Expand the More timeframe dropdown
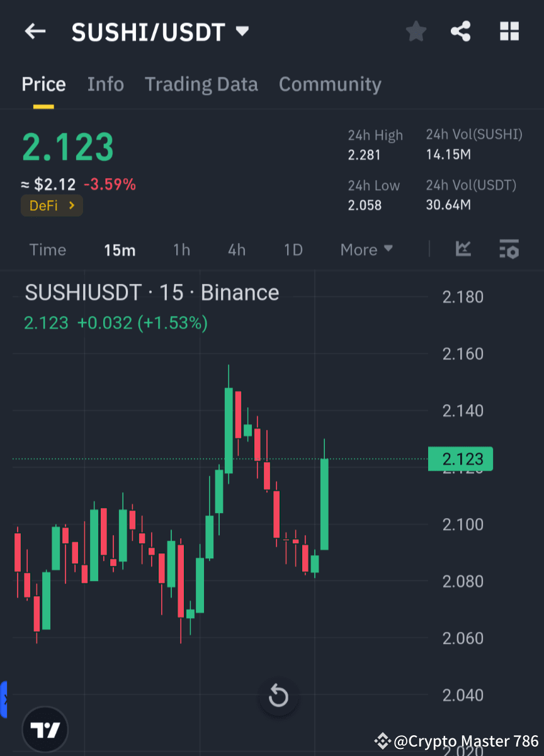This screenshot has height=756, width=544. (x=366, y=249)
